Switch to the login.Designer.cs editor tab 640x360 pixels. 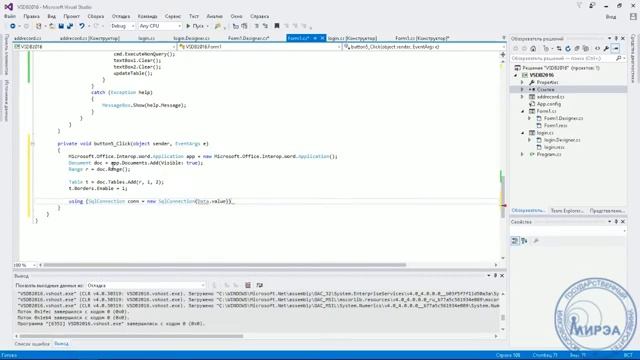(191, 38)
